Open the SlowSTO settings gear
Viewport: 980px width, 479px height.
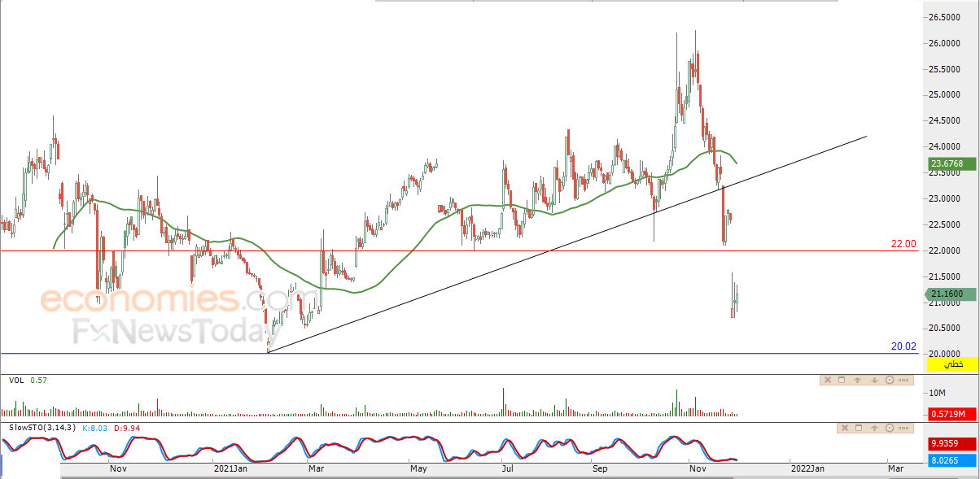[890, 428]
